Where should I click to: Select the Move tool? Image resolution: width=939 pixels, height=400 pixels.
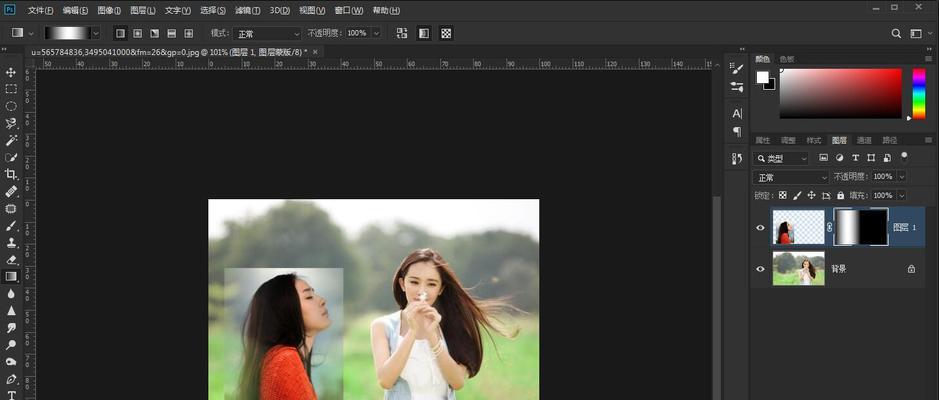(11, 72)
